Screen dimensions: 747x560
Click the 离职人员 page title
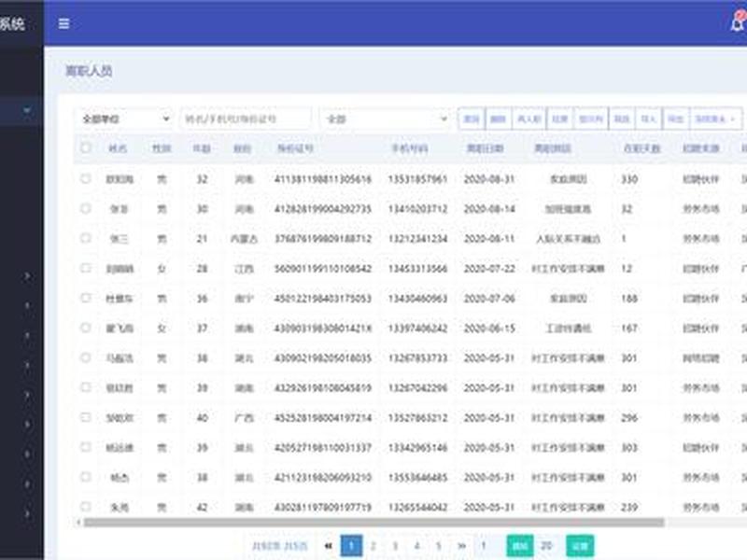click(x=89, y=71)
